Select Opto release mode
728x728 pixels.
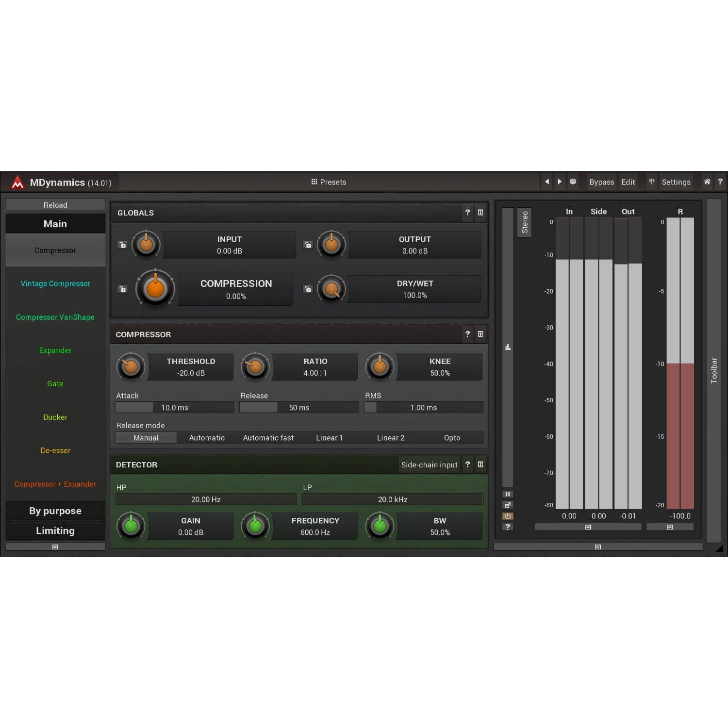452,438
